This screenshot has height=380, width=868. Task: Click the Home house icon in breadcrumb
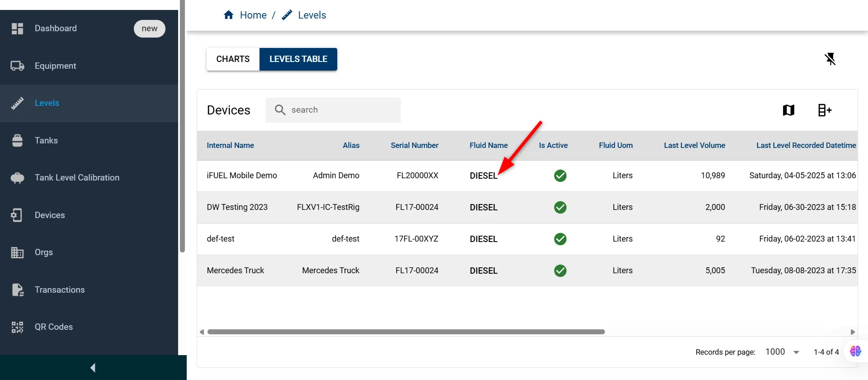coord(229,15)
